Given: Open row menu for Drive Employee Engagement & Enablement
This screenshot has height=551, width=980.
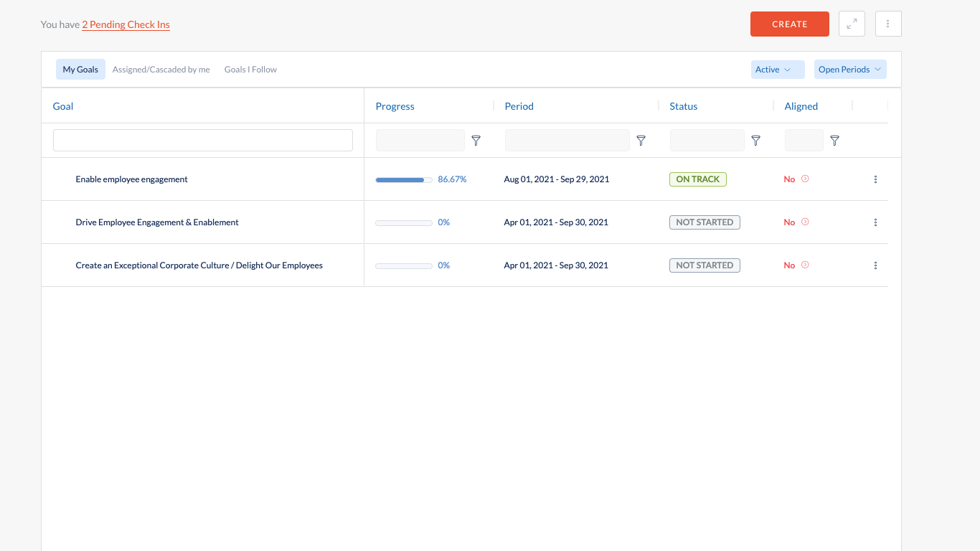Looking at the screenshot, I should click(875, 222).
